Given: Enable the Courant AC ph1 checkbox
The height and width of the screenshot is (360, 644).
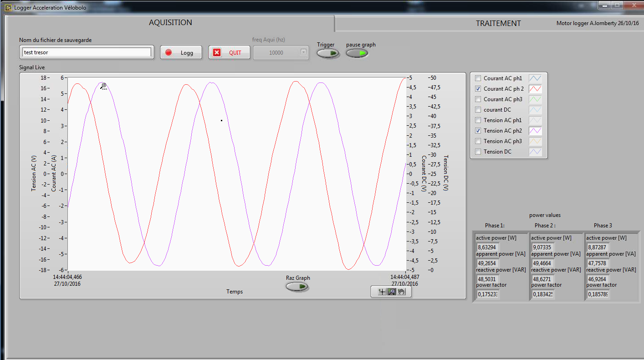Looking at the screenshot, I should pos(478,78).
